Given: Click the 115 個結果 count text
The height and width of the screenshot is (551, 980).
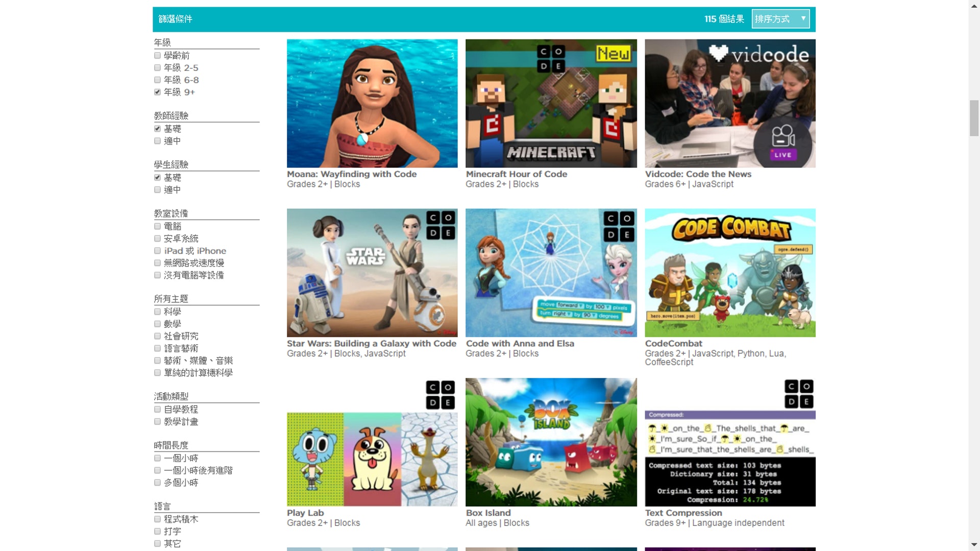Looking at the screenshot, I should click(724, 19).
